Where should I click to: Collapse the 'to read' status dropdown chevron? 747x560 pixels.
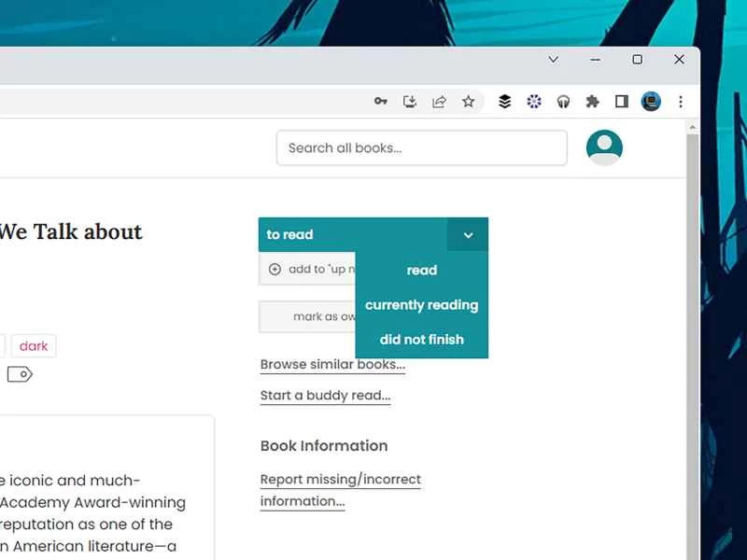(468, 234)
